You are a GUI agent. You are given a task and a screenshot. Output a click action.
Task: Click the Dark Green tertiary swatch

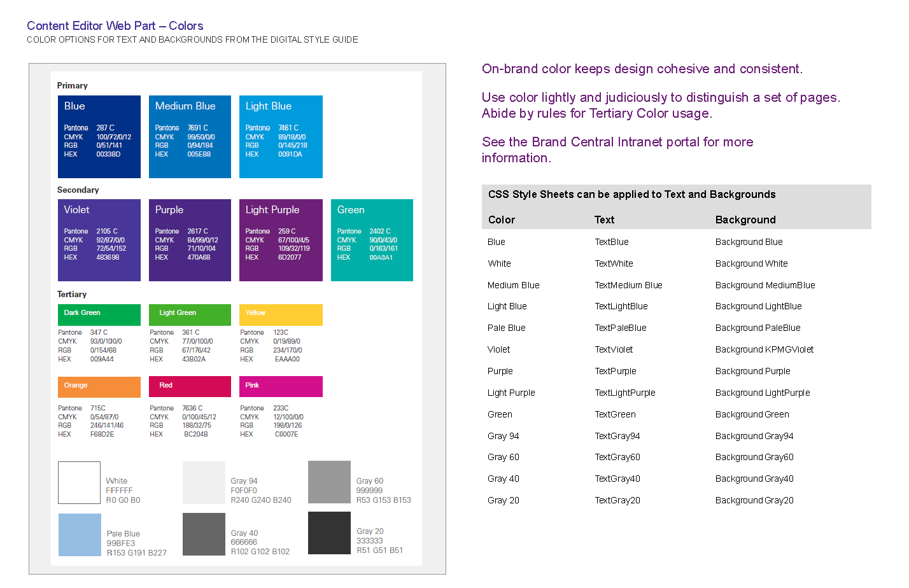(x=99, y=314)
